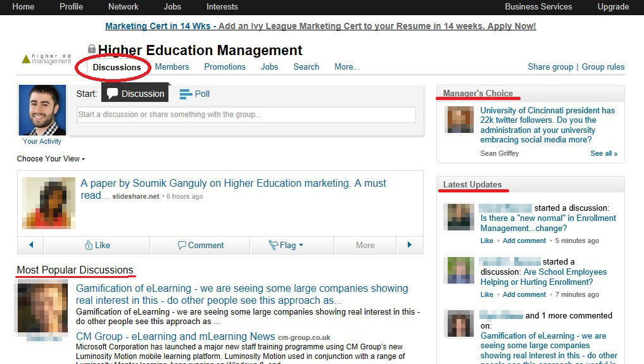Screen dimensions: 644x364
Task: Click "5 minutes ago" timestamp
Action: click(577, 241)
